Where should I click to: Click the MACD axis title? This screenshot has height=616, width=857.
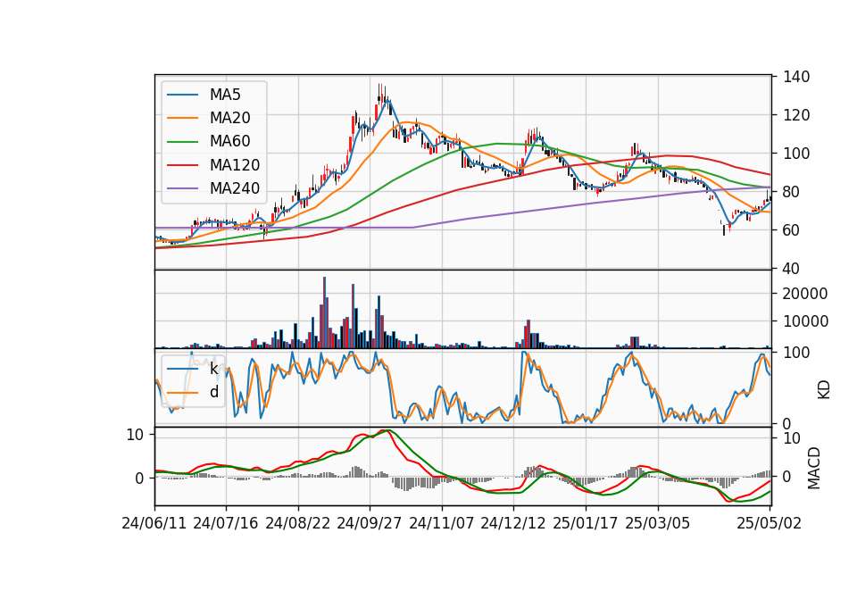(814, 468)
